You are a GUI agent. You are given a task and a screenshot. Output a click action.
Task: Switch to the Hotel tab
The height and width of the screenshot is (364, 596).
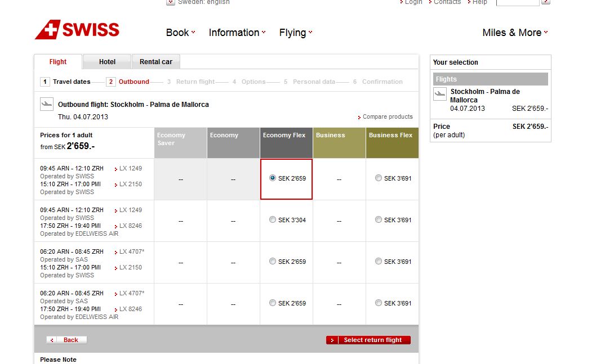click(x=107, y=62)
